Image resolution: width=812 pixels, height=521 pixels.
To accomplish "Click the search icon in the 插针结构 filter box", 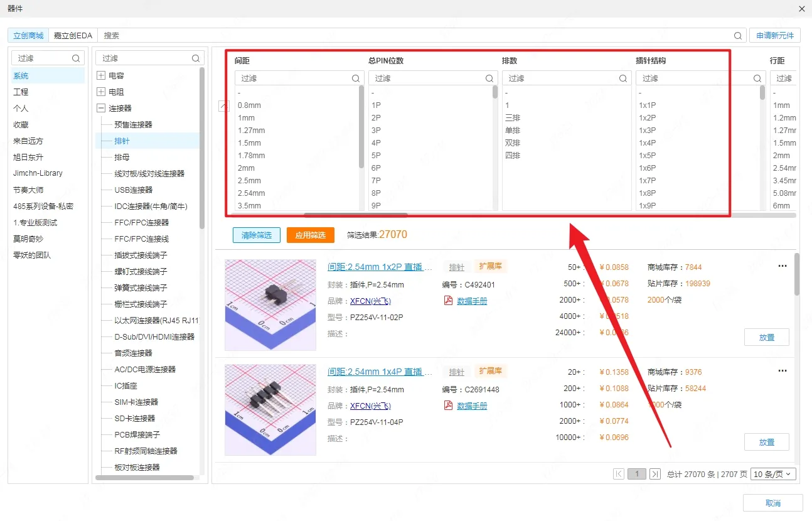I will coord(757,78).
